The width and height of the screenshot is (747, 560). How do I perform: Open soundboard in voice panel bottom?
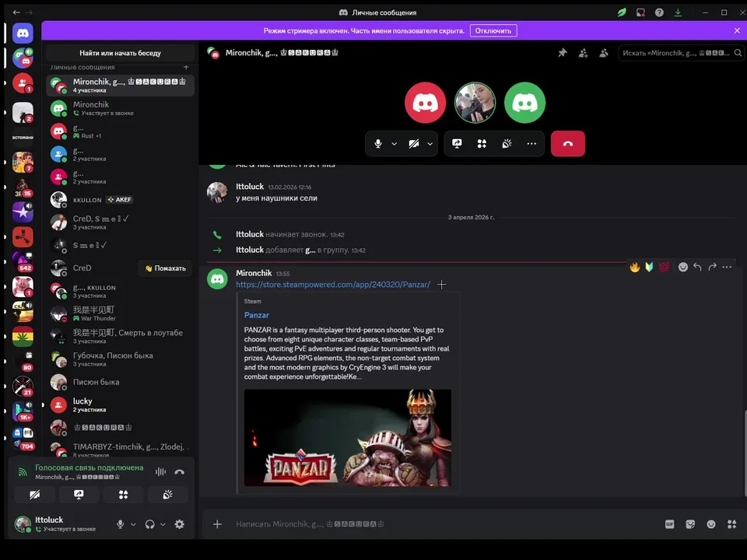click(168, 495)
